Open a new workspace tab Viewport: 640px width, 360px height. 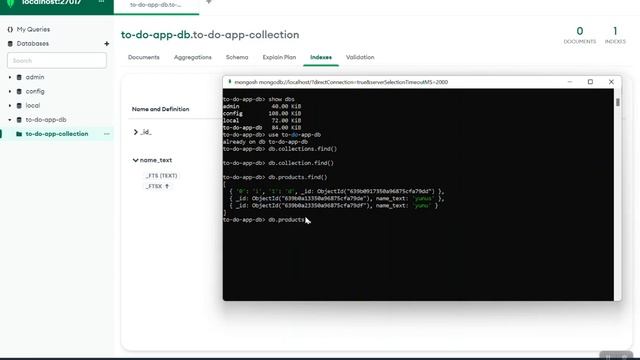point(209,2)
